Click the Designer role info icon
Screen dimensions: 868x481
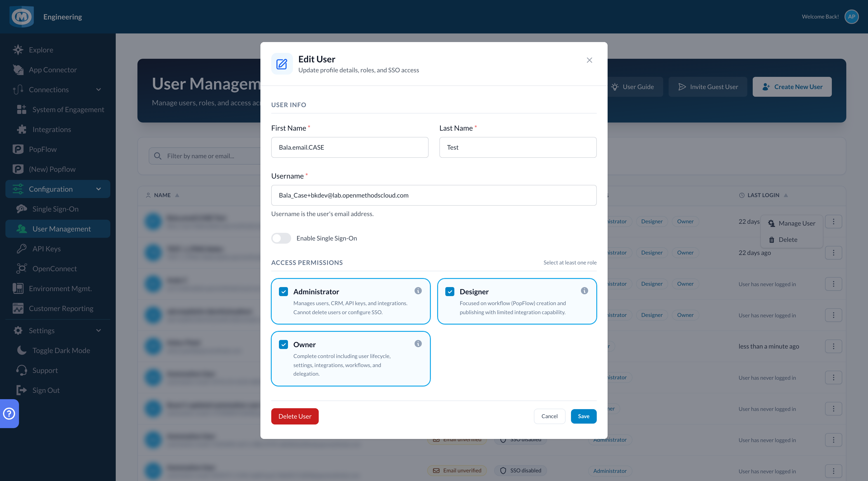point(584,291)
